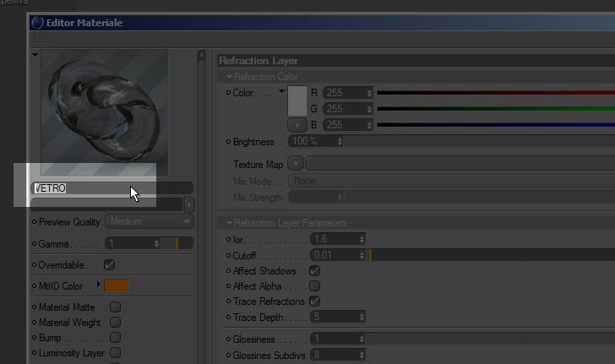Click the Cinema 4D icon in title bar

[x=37, y=23]
